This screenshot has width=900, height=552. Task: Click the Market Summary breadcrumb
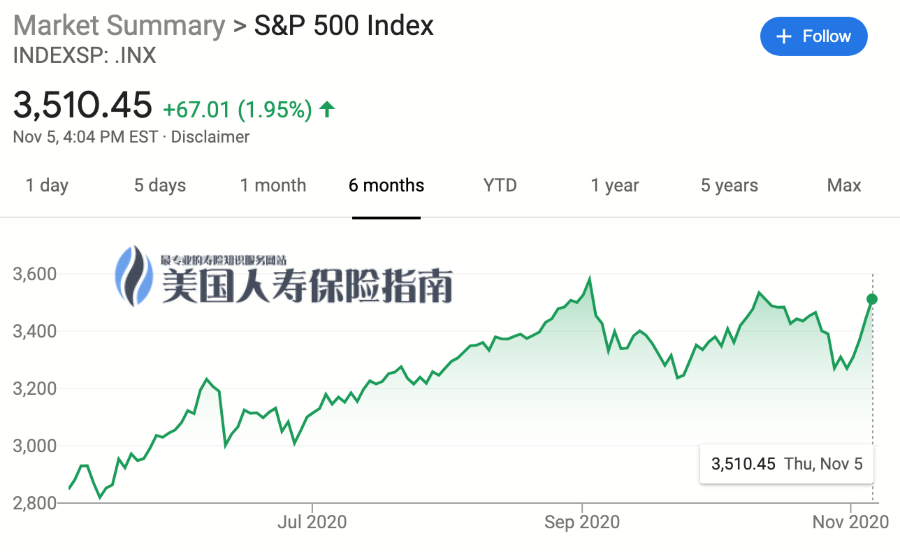(x=119, y=26)
